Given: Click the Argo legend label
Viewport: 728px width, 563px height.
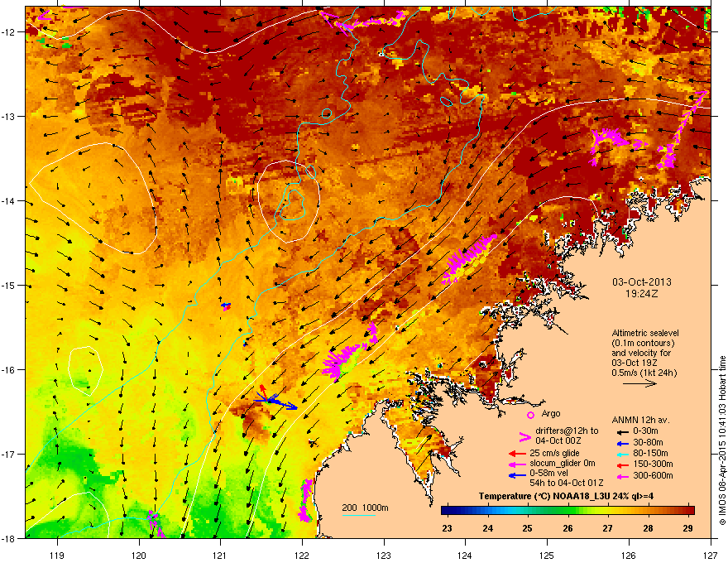Looking at the screenshot, I should [551, 413].
